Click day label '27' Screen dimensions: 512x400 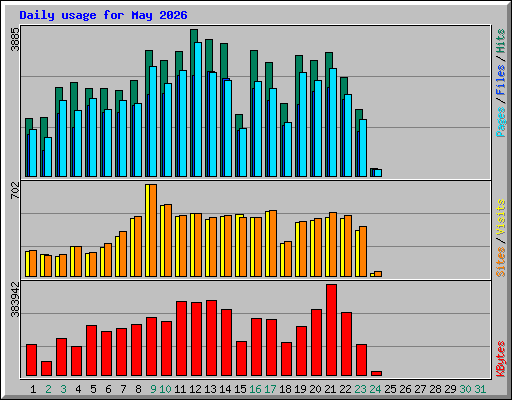(420, 389)
